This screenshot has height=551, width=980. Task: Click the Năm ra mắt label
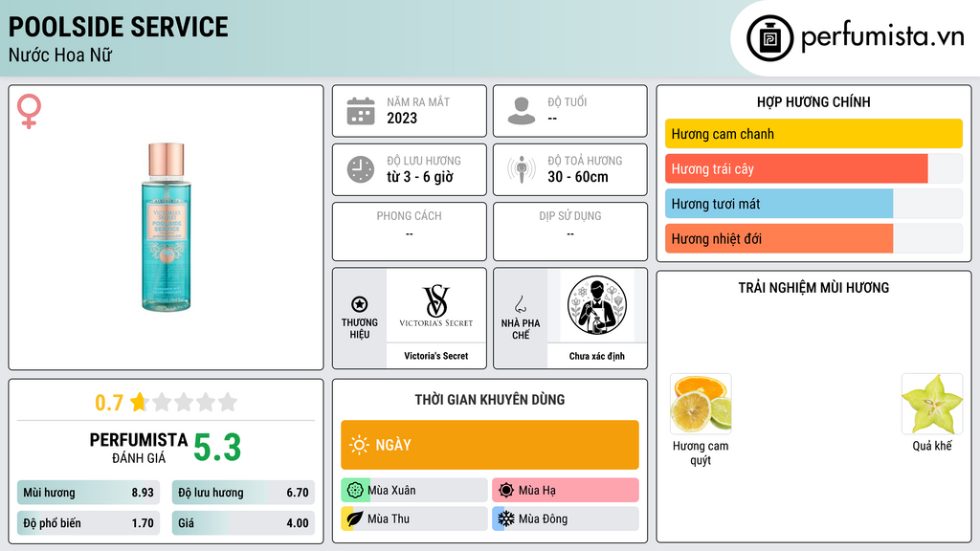click(x=418, y=101)
